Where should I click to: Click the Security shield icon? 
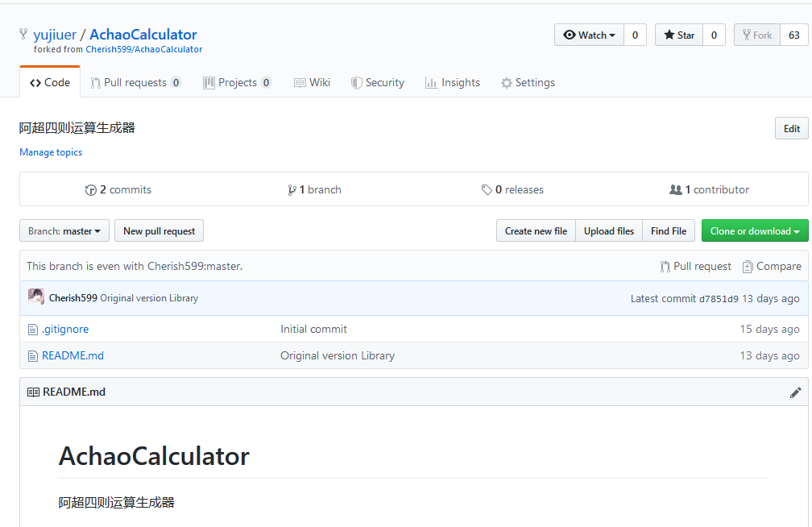click(x=356, y=83)
